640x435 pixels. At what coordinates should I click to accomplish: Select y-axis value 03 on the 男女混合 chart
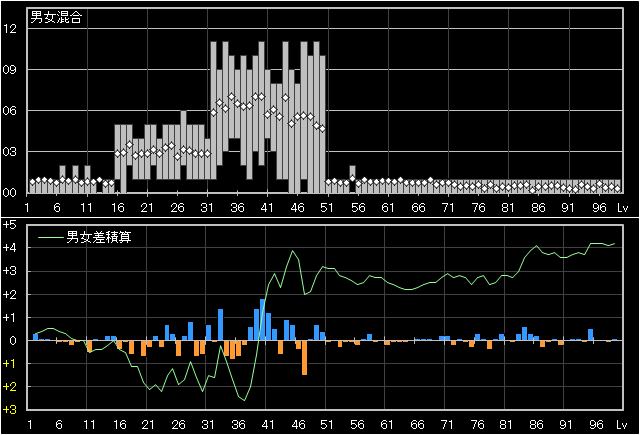click(9, 152)
